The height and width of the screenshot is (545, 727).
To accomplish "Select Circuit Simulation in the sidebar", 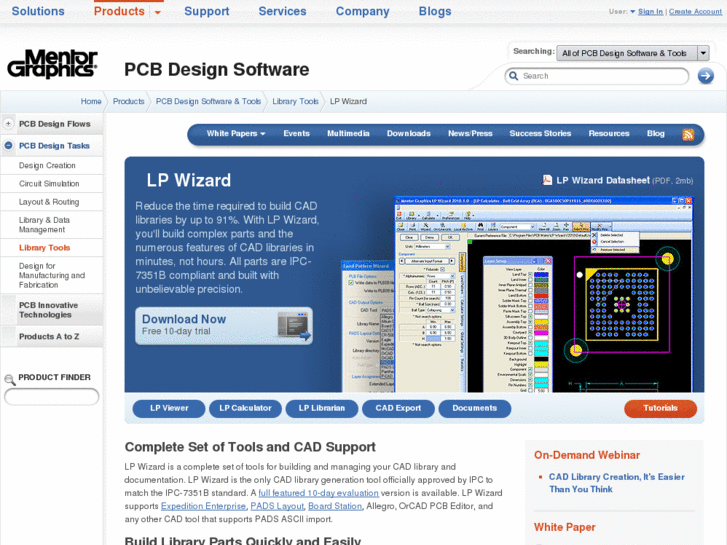I will pyautogui.click(x=49, y=184).
